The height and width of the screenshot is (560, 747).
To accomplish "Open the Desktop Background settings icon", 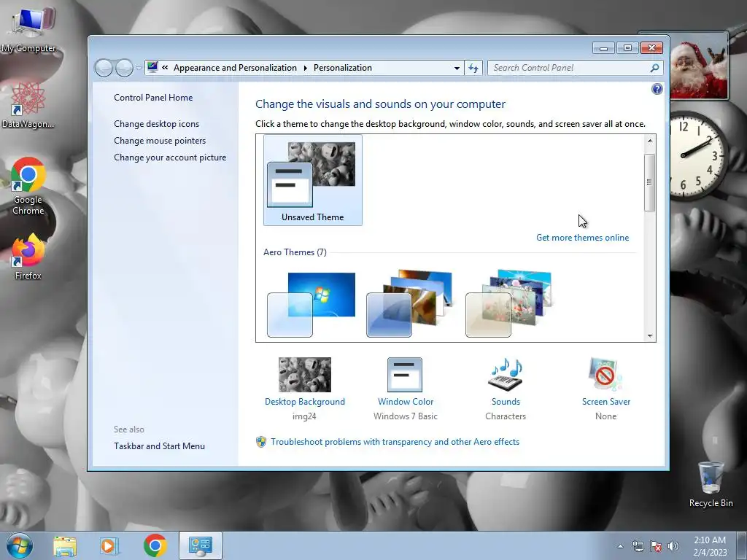I will click(304, 375).
